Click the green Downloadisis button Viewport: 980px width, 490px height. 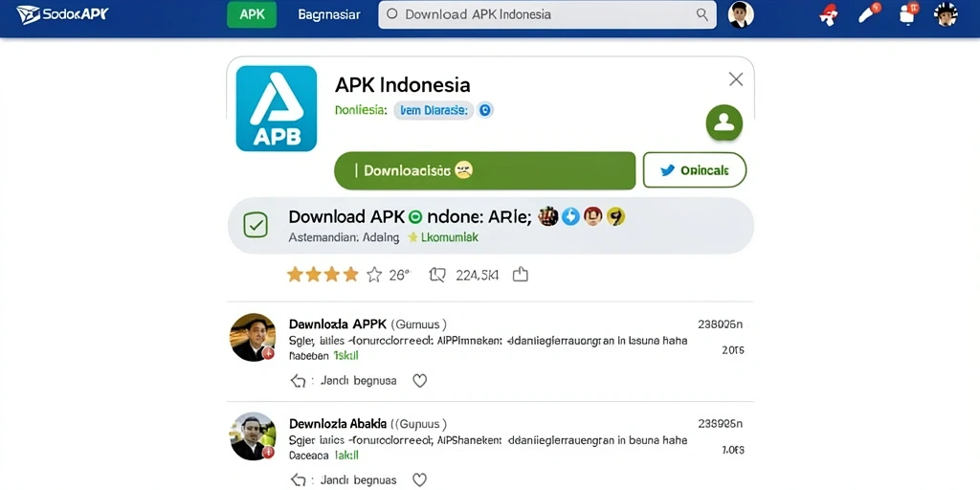(x=484, y=170)
